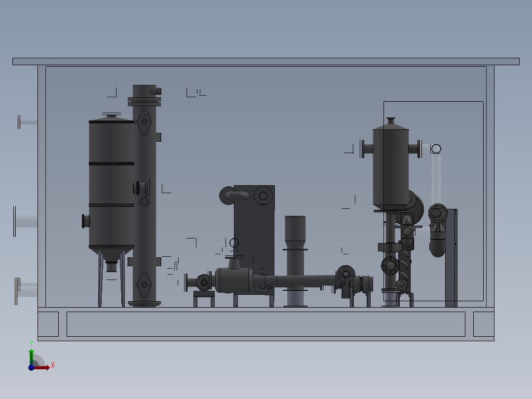Select the large middle flanged pipe on left wall

[26, 221]
